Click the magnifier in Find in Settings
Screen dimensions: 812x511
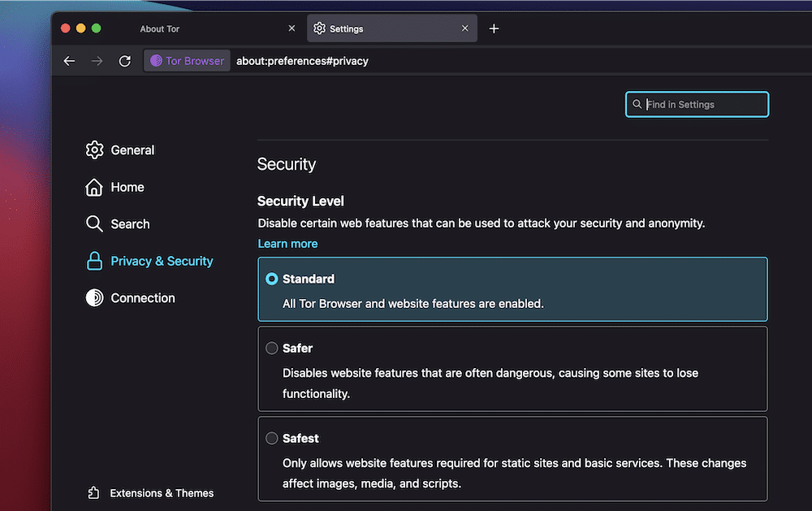point(637,104)
